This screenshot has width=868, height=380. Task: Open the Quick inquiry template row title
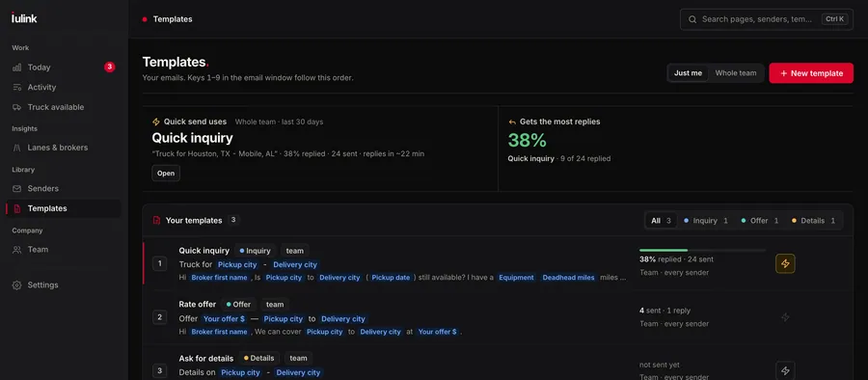[x=203, y=251]
